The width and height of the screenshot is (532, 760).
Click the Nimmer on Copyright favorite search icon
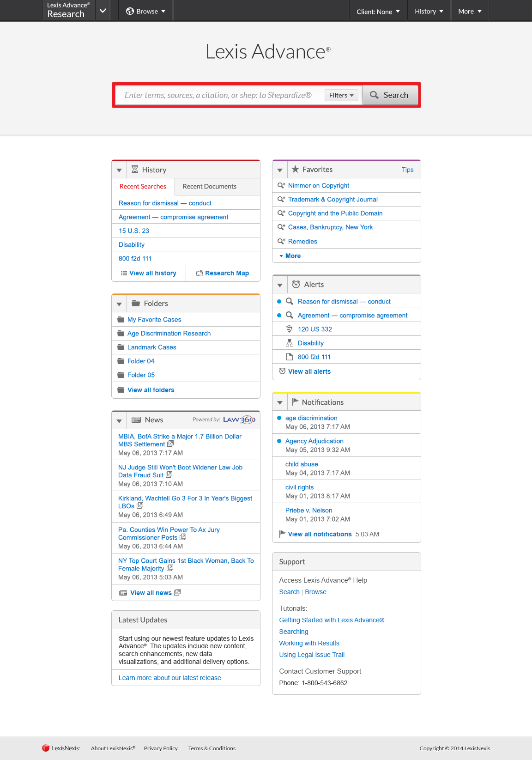pyautogui.click(x=281, y=185)
